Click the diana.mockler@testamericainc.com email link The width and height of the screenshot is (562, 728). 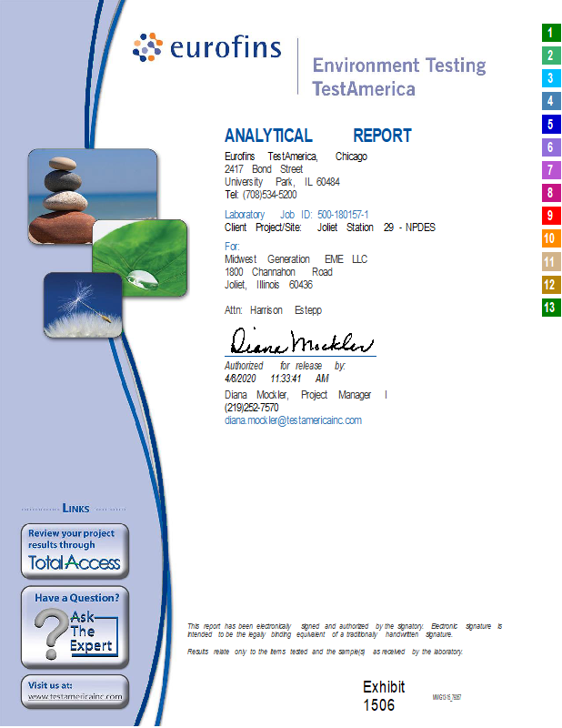293,420
